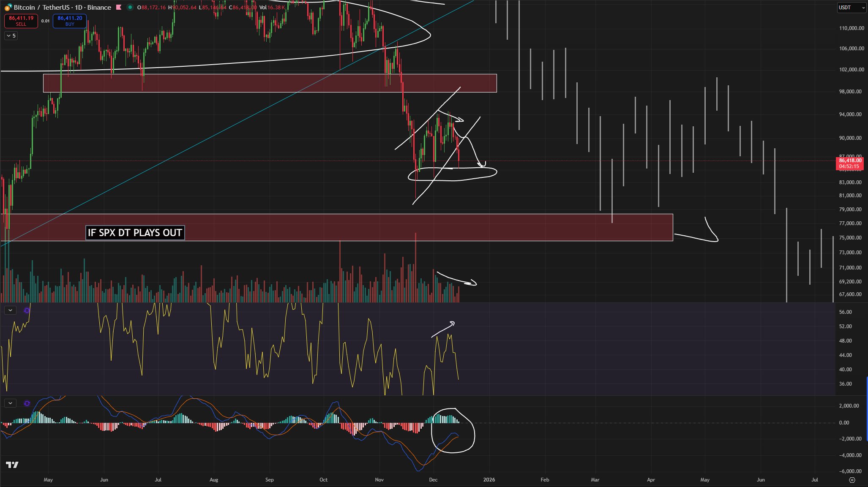Collapse the 5 indicators legend toggle

(11, 36)
